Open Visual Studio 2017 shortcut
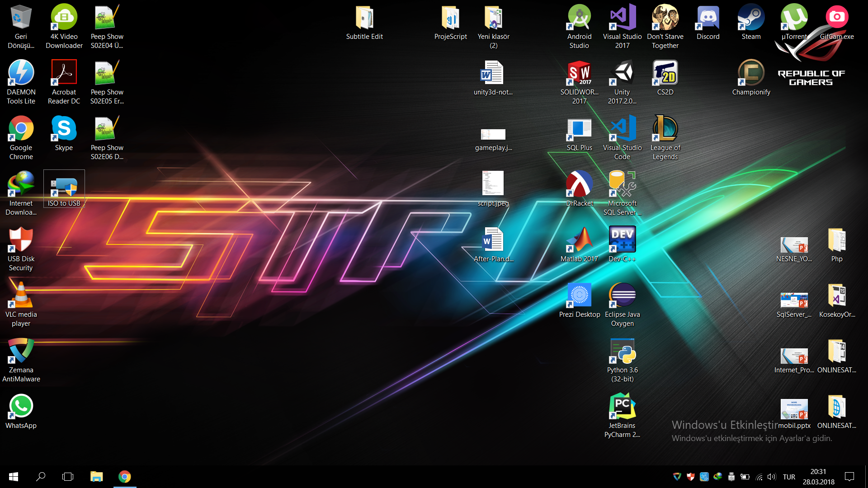The width and height of the screenshot is (868, 488). pos(622,26)
